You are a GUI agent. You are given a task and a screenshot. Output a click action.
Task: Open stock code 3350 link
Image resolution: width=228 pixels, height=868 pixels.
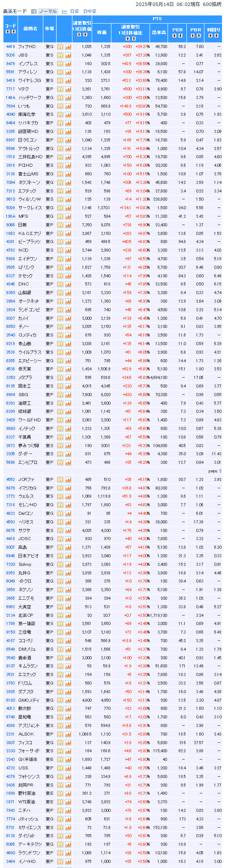point(10,378)
